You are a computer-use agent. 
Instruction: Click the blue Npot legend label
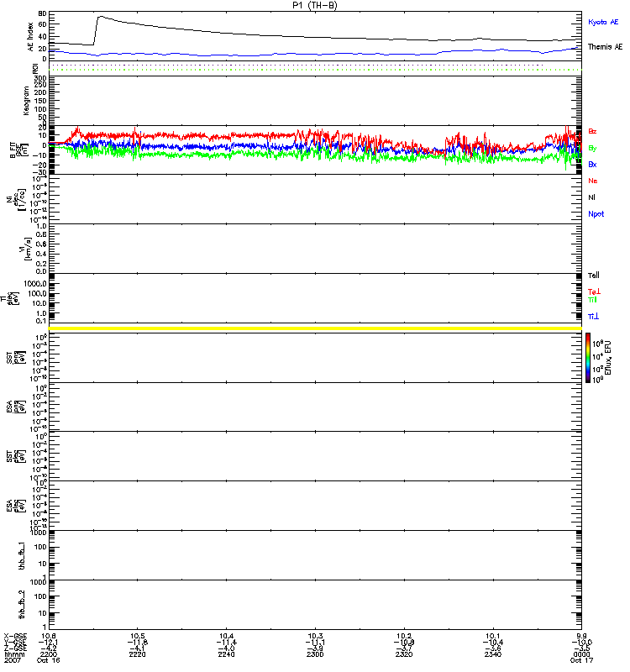596,214
